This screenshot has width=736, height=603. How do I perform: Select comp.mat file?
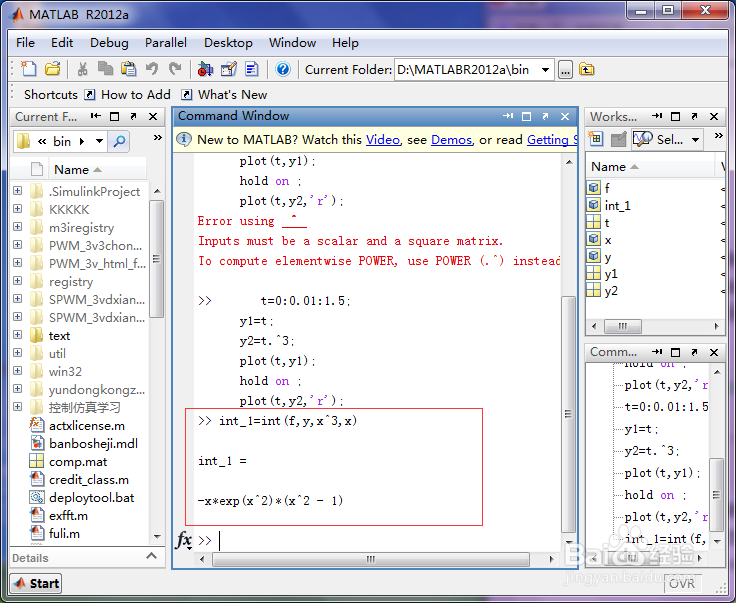pyautogui.click(x=78, y=462)
